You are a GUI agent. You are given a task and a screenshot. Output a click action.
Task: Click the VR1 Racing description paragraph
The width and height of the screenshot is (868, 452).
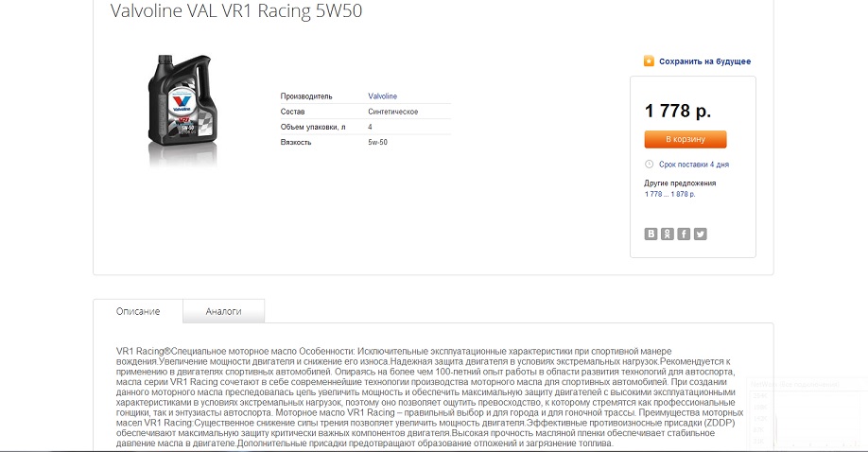pos(429,397)
